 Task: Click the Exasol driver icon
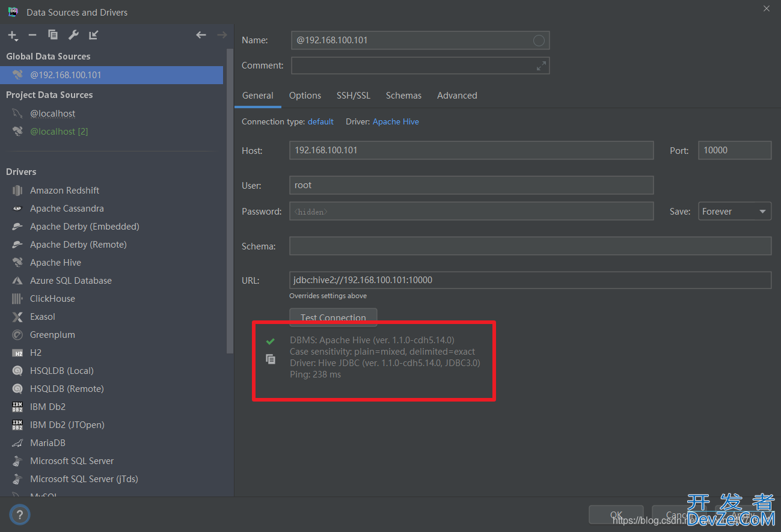click(17, 317)
